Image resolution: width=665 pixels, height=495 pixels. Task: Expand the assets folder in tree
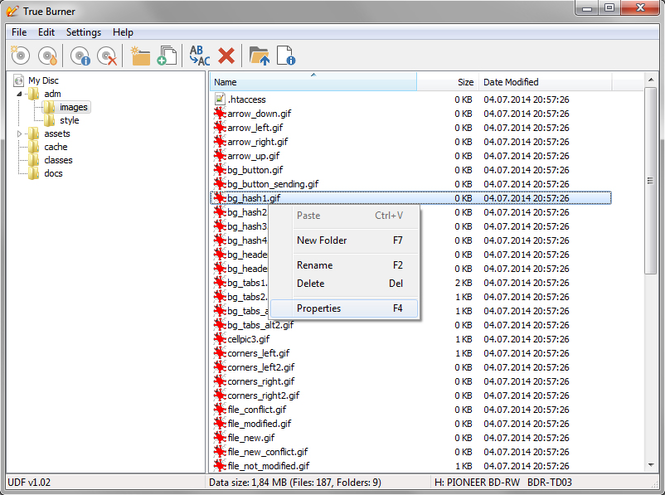19,134
